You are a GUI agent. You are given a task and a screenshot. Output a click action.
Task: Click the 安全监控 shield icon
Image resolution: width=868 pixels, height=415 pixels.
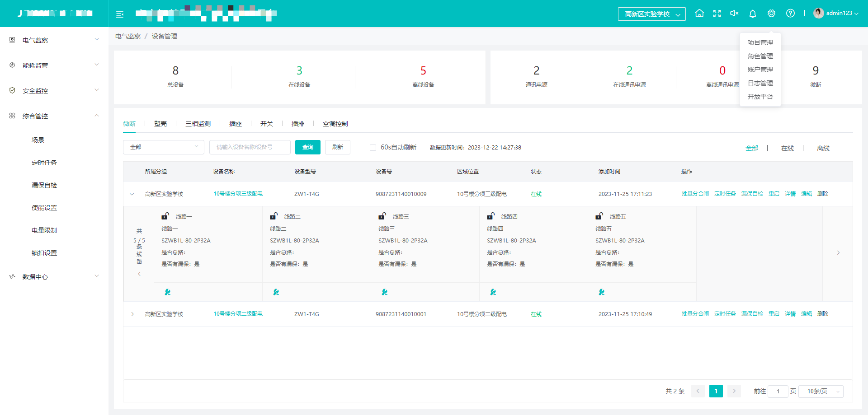12,90
